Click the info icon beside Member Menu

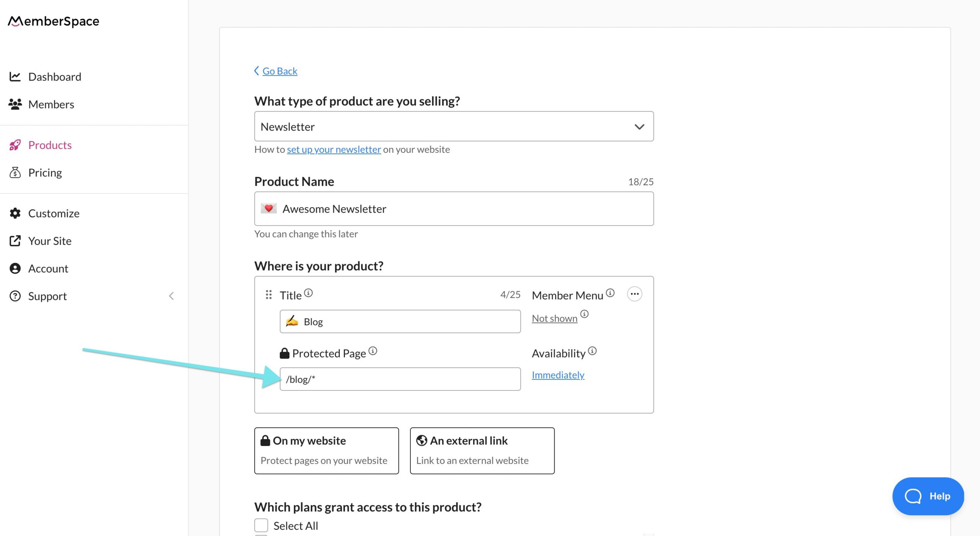coord(610,293)
